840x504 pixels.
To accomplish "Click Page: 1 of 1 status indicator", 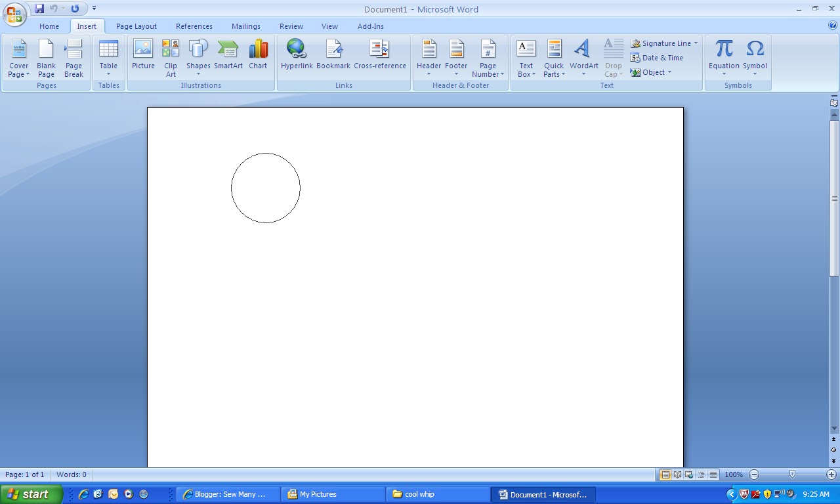I will coord(25,474).
